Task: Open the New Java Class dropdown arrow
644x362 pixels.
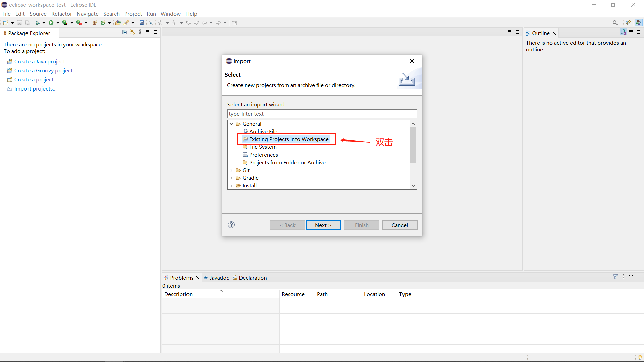Action: point(109,23)
